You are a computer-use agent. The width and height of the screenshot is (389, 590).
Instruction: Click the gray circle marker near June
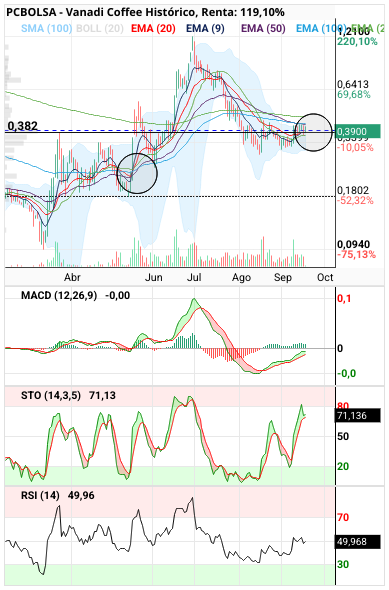[x=137, y=173]
